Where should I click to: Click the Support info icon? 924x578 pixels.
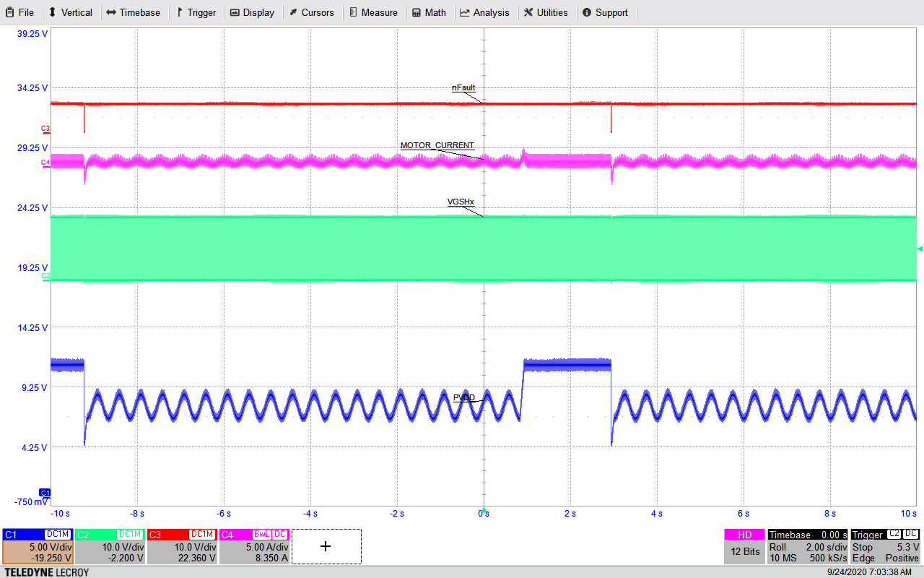(588, 12)
